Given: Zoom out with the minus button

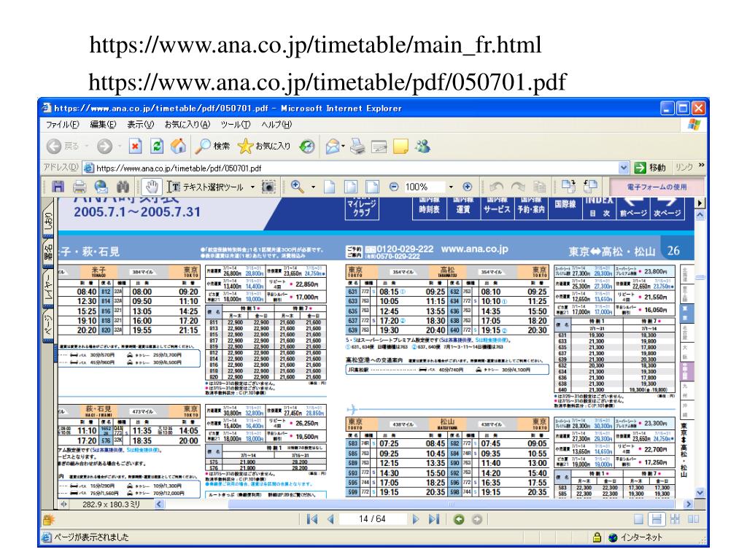Looking at the screenshot, I should tap(393, 187).
